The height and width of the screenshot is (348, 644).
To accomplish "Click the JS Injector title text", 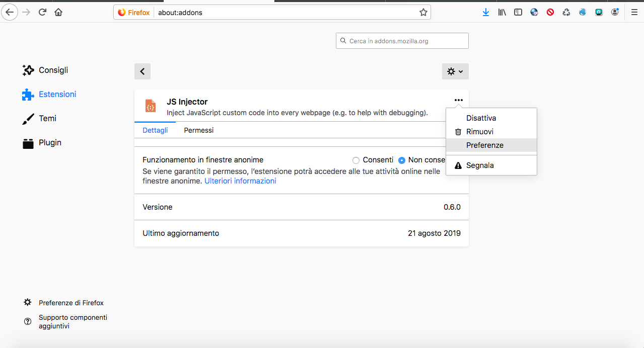I will coord(187,102).
